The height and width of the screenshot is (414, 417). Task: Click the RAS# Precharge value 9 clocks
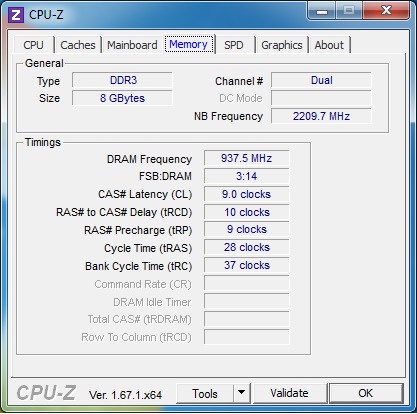click(x=247, y=230)
